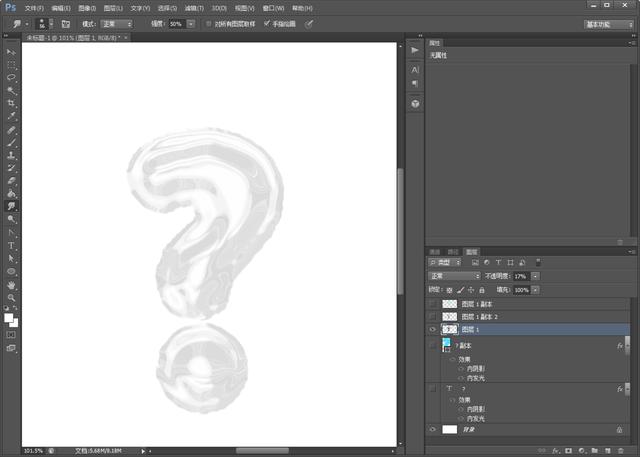Screen dimensions: 640x457
Task: Select the Horizontal Type tool
Action: click(x=11, y=246)
